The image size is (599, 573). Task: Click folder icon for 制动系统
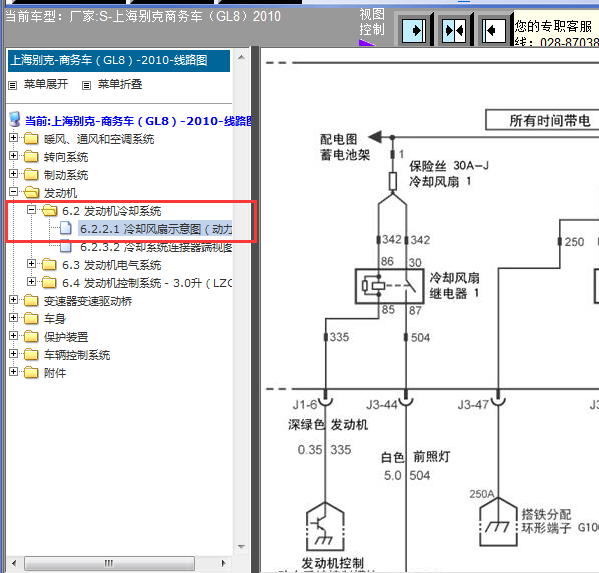click(x=31, y=174)
